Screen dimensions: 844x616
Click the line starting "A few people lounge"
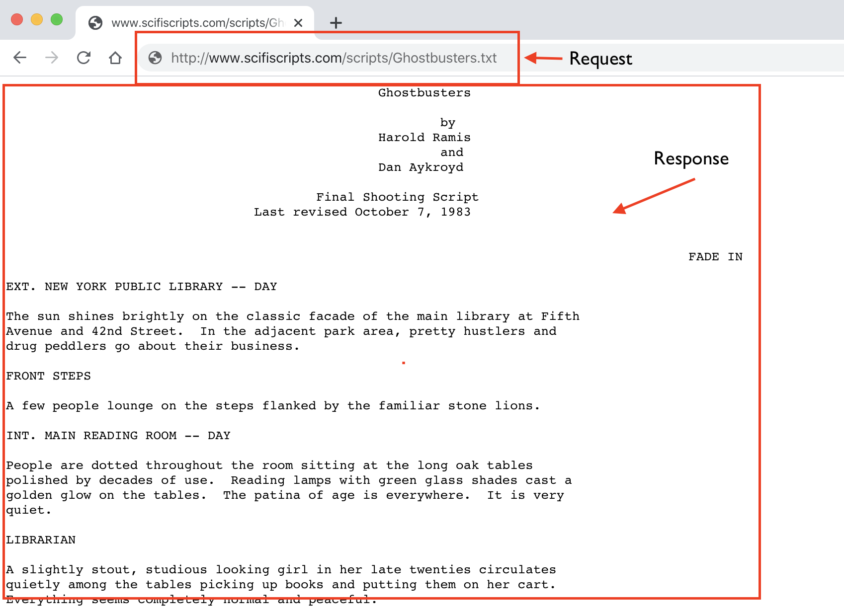tap(273, 406)
